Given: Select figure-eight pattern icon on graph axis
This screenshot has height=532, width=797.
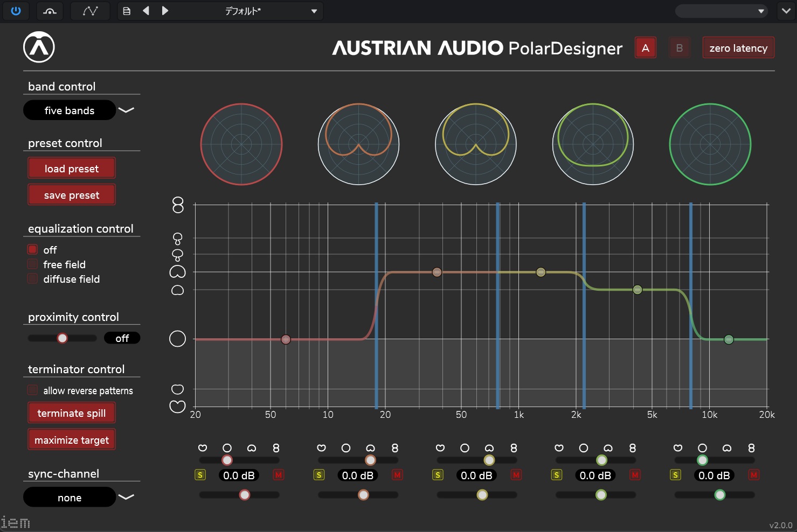Looking at the screenshot, I should [x=178, y=205].
